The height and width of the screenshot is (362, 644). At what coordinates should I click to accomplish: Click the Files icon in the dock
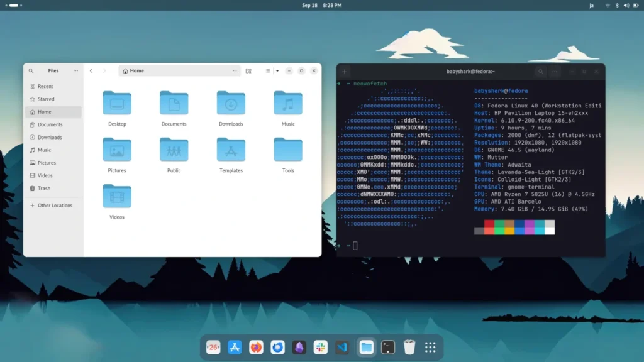[367, 347]
